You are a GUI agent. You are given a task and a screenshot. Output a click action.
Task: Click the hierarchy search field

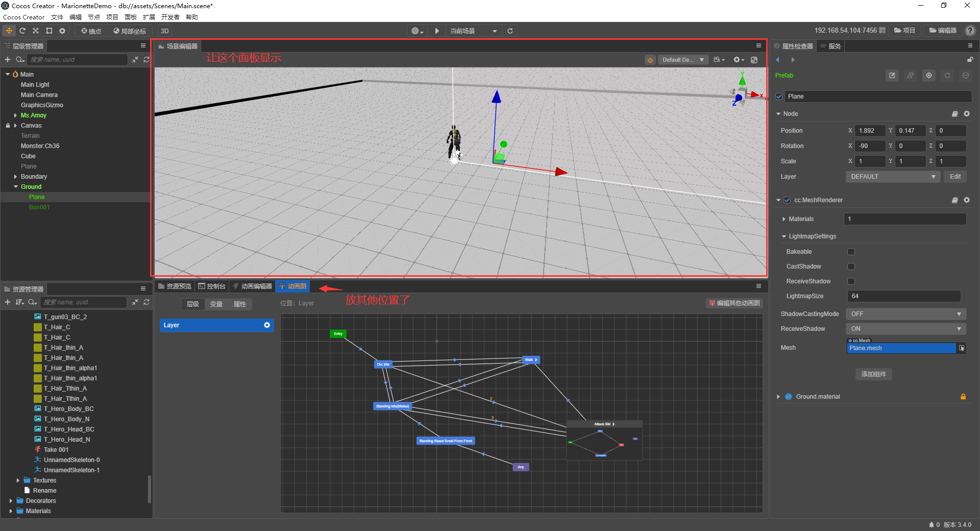[x=77, y=60]
